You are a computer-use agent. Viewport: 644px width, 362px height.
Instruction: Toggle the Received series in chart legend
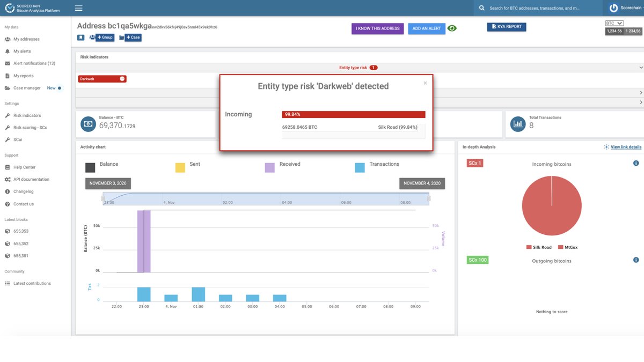[x=282, y=166]
